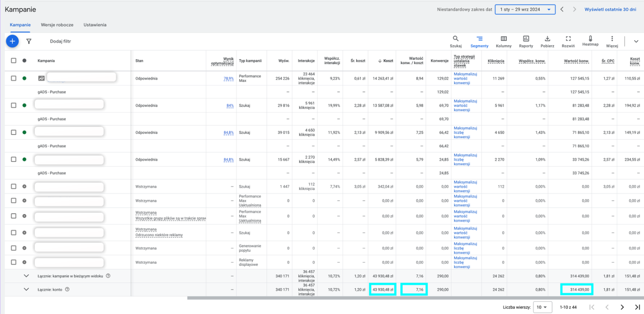Expand the Łącznie: konto summary row
The image size is (644, 314).
coord(26,289)
